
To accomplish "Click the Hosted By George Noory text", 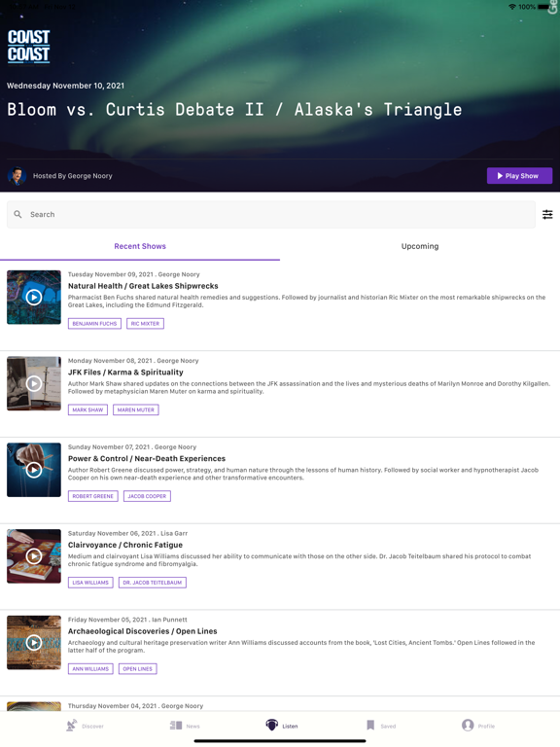I will pos(72,176).
